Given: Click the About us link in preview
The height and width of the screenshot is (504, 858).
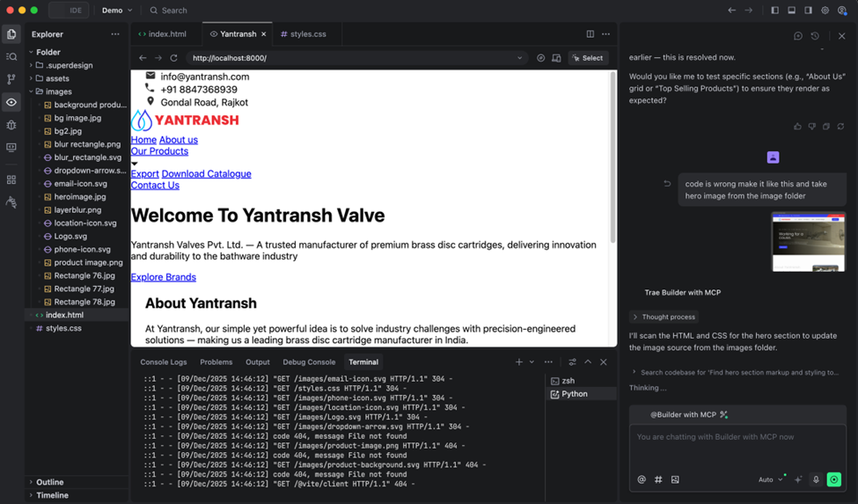Looking at the screenshot, I should pos(179,140).
